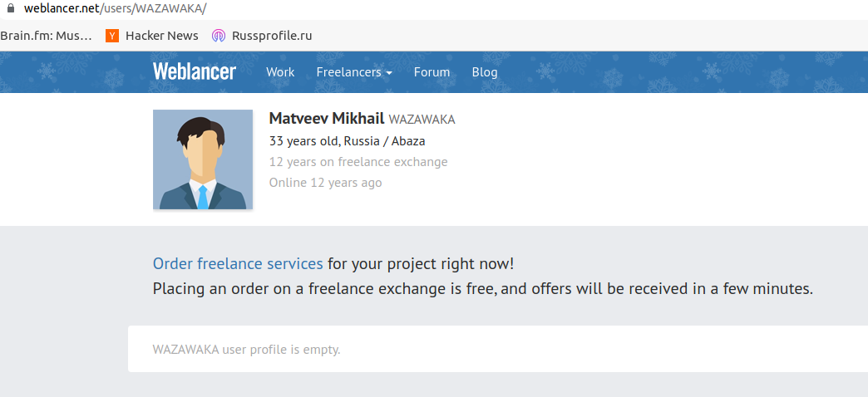Click the Weblancer logo

point(195,71)
